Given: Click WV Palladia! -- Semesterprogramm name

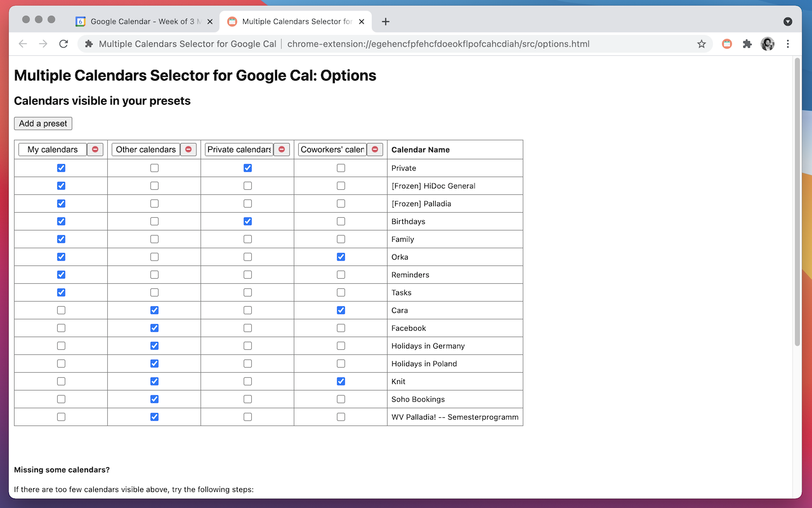Looking at the screenshot, I should pyautogui.click(x=455, y=417).
